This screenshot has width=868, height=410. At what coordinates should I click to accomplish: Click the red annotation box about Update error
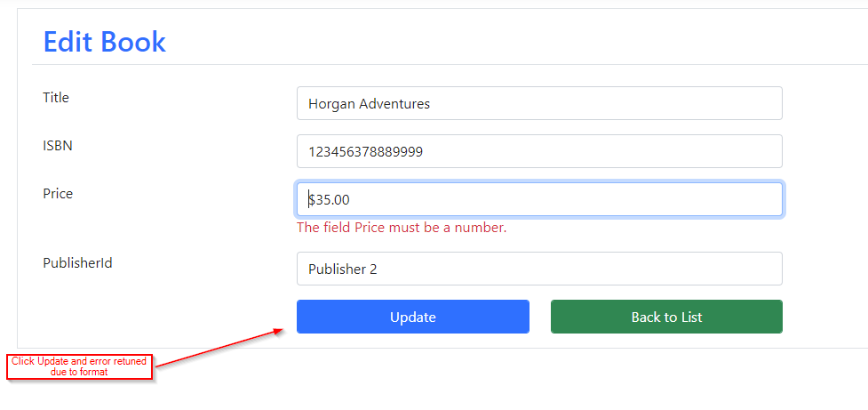point(79,366)
